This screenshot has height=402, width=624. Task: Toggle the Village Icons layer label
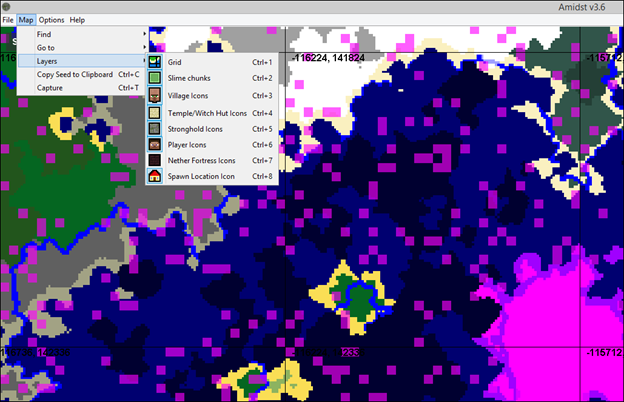pos(188,96)
